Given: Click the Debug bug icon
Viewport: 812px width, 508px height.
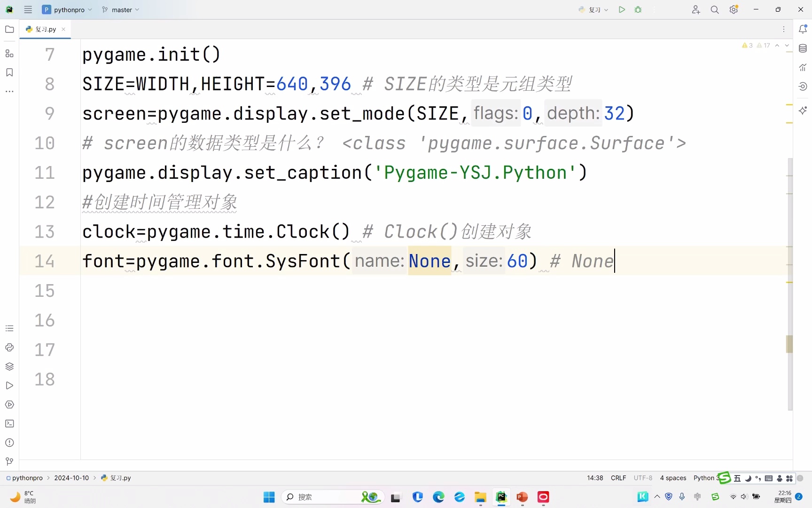Looking at the screenshot, I should (638, 9).
